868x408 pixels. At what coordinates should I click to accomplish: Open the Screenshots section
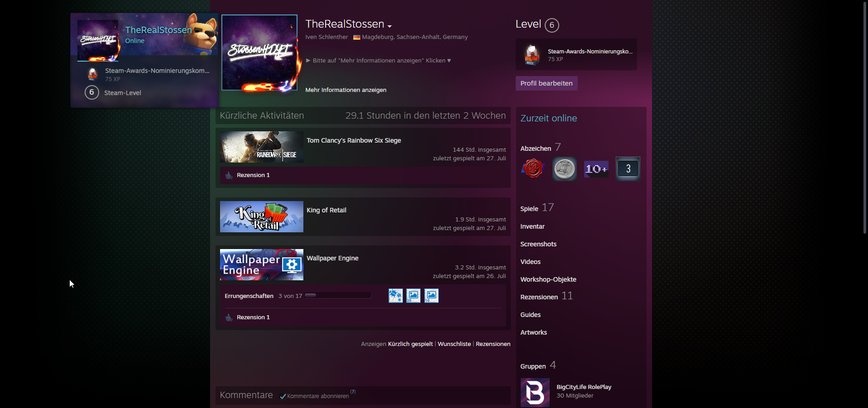tap(538, 244)
